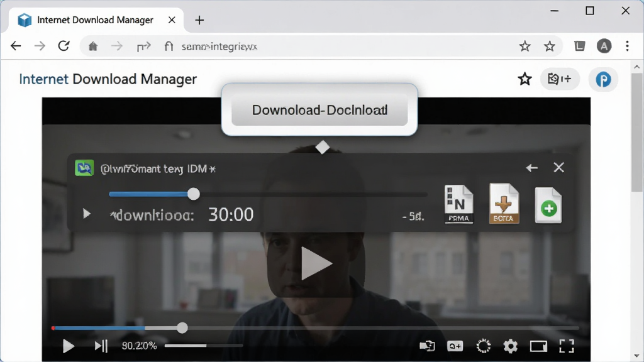Click the small play arrow in IDM panel
Viewport: 644px width, 362px height.
[86, 214]
